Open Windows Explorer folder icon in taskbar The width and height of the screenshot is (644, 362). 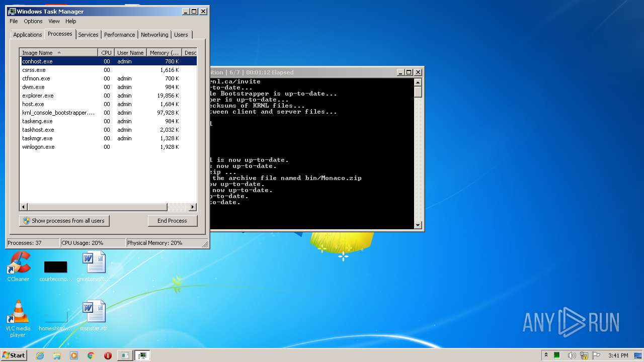57,355
